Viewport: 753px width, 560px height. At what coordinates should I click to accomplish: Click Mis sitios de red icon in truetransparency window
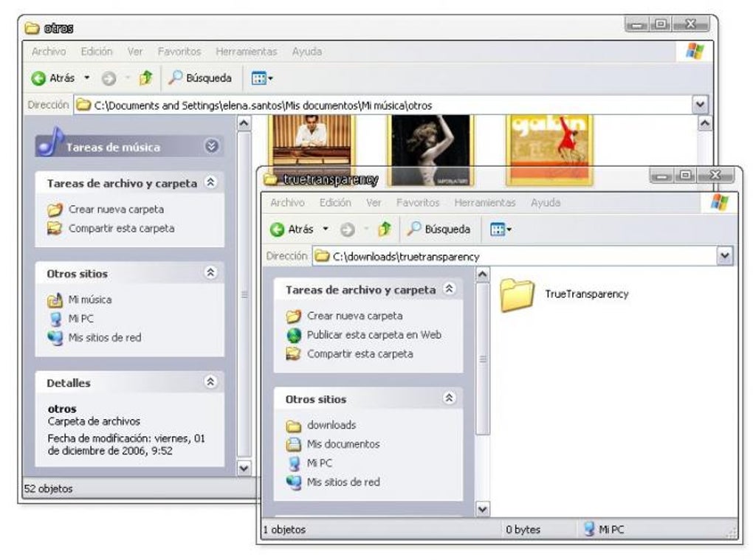(x=293, y=483)
